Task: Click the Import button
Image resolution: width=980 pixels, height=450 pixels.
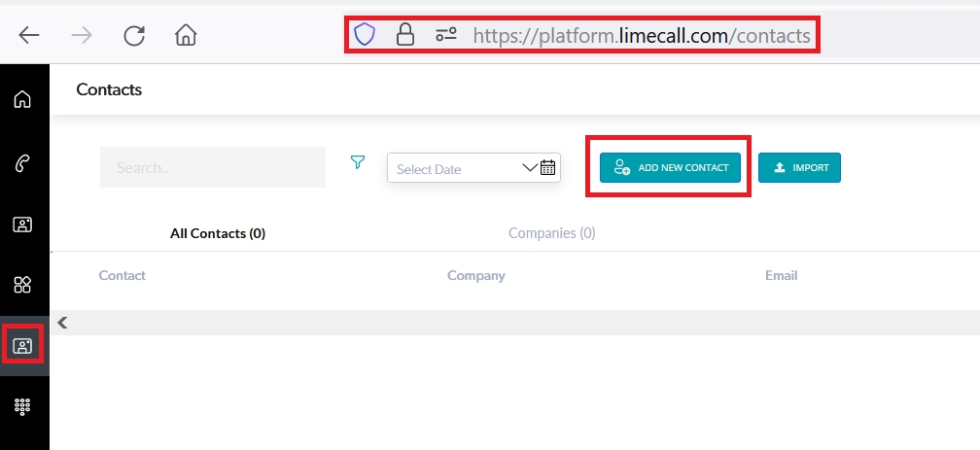Action: pyautogui.click(x=799, y=168)
